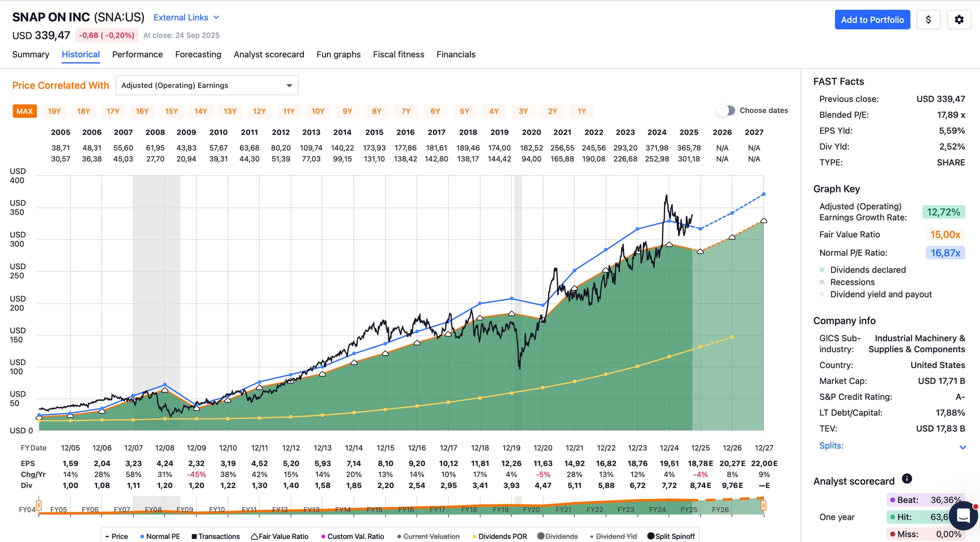Image resolution: width=980 pixels, height=542 pixels.
Task: Open the Adjusted (Operating) Earnings dropdown
Action: [x=207, y=85]
